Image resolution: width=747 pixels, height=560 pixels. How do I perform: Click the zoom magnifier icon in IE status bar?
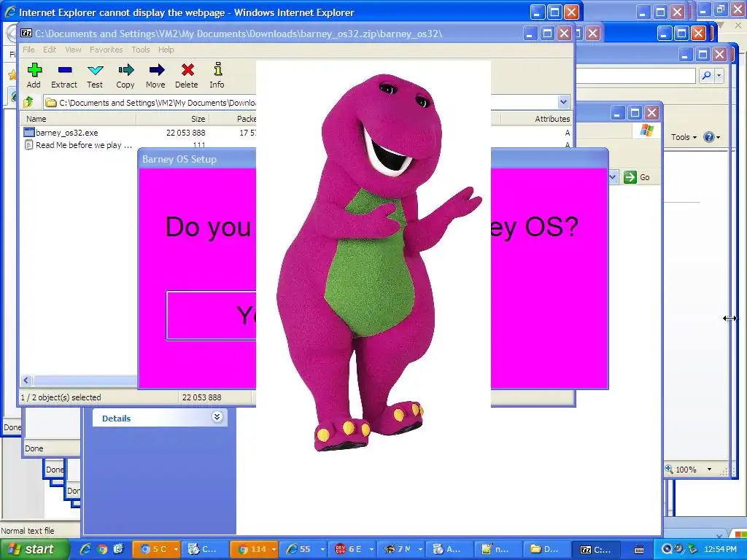click(x=670, y=469)
